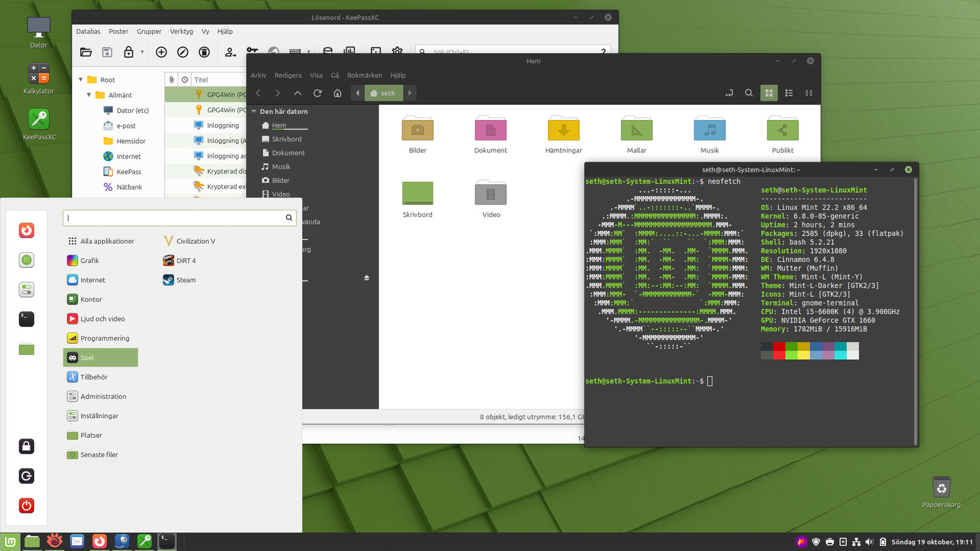The height and width of the screenshot is (551, 980).
Task: Click the delete entry trash icon in KeePassXC
Action: click(x=204, y=53)
